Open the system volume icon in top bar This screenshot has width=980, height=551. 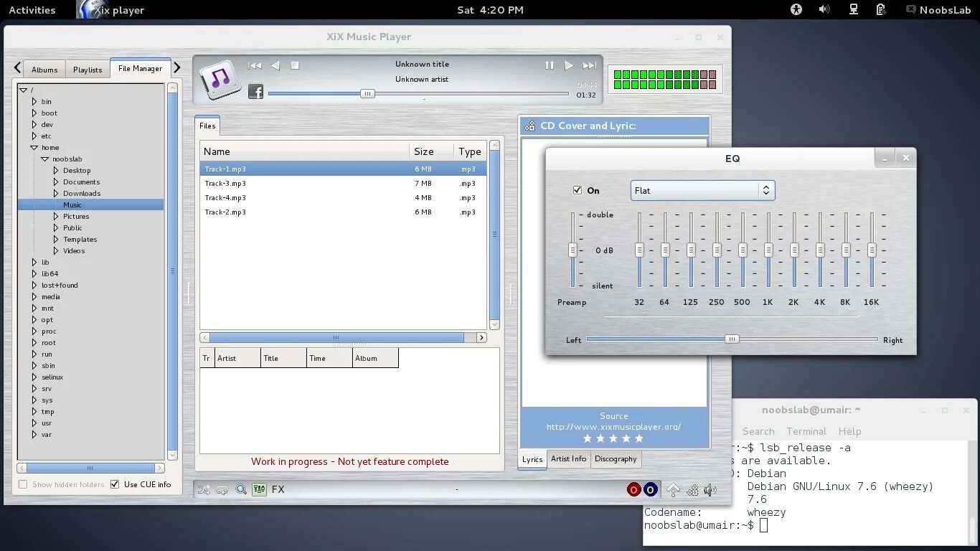tap(824, 9)
